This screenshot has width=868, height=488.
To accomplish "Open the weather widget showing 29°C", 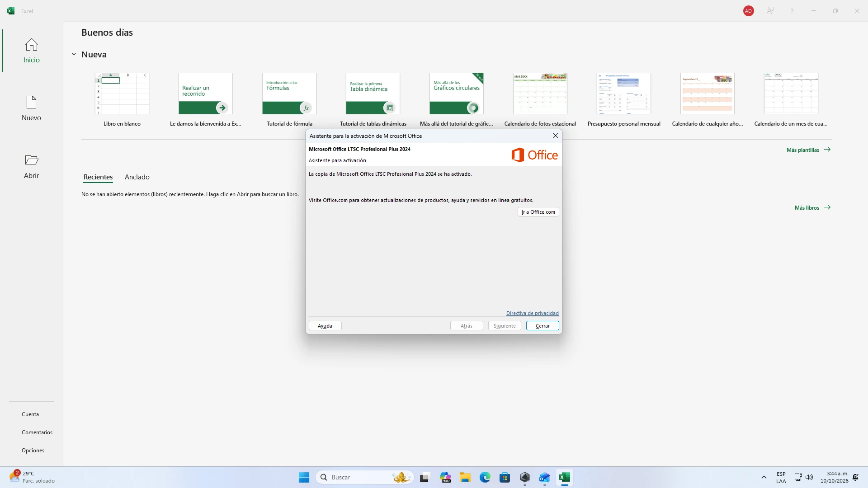I will (x=32, y=477).
